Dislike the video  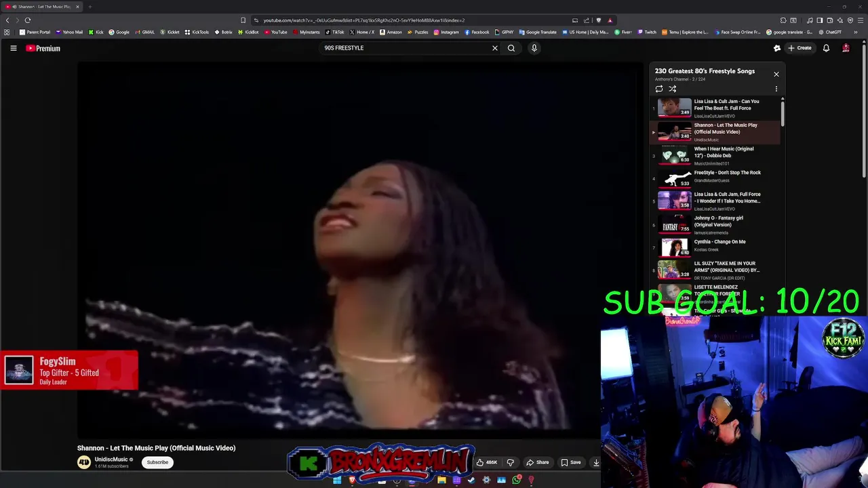511,462
